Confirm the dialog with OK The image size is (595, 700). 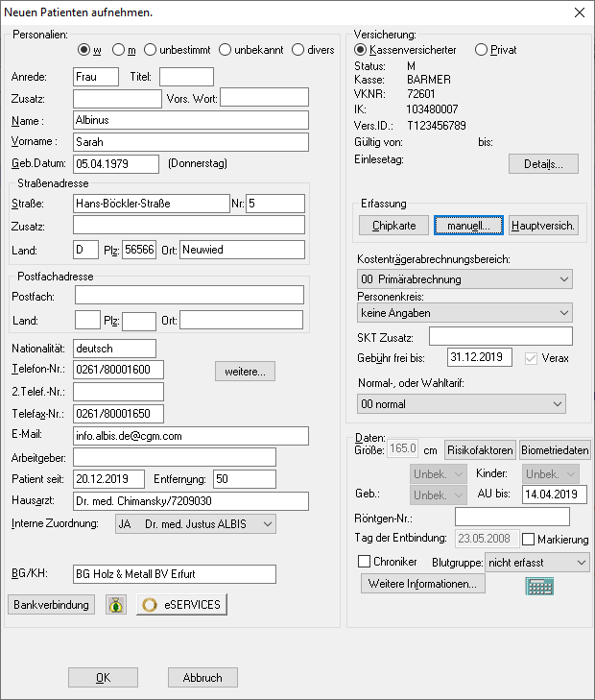point(103,677)
